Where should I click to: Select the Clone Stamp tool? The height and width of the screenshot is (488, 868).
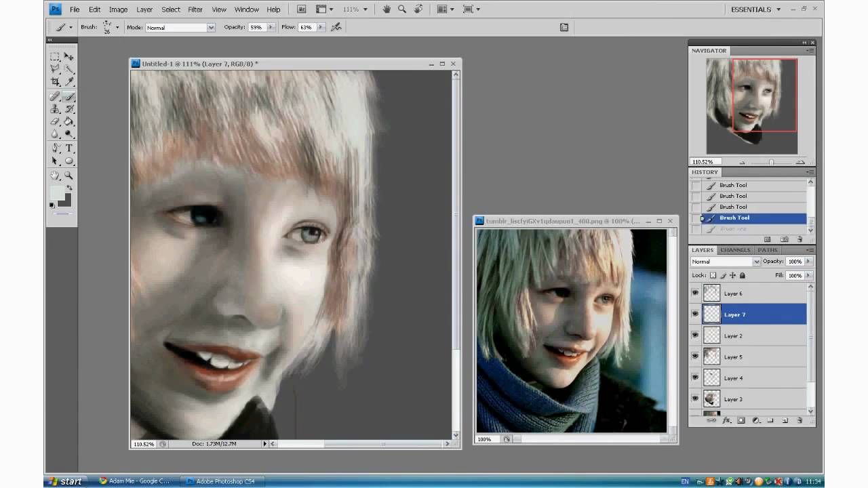[x=55, y=108]
